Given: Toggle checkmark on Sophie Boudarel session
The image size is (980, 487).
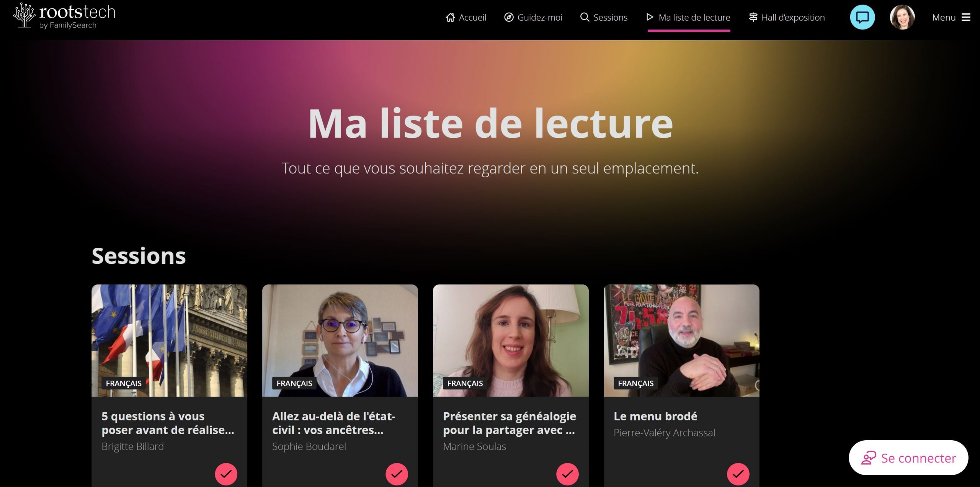Looking at the screenshot, I should tap(397, 474).
